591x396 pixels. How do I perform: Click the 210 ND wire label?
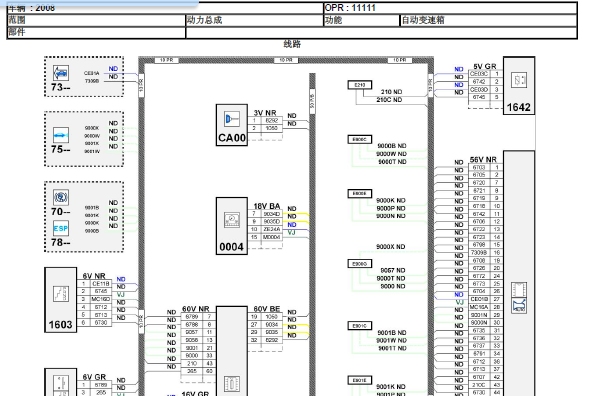tap(391, 92)
